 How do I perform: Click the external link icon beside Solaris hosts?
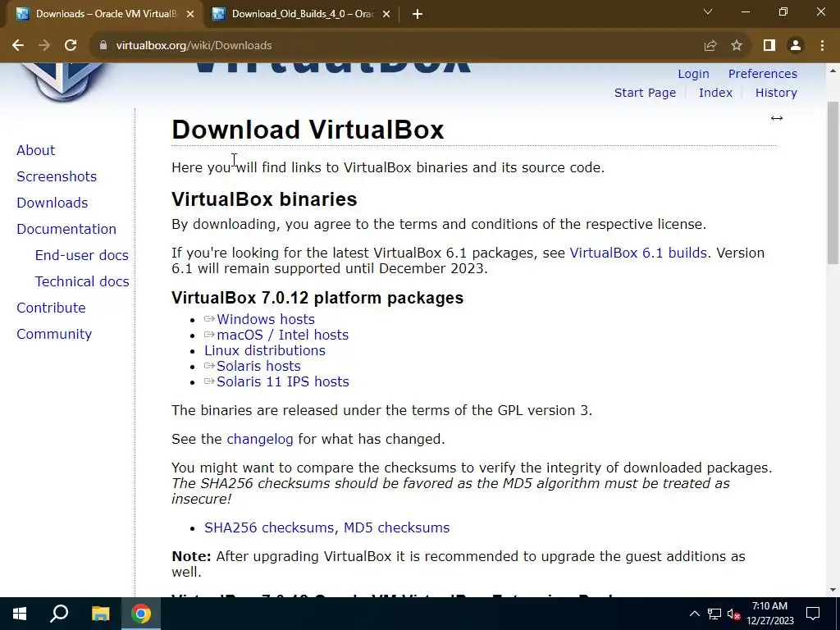pos(209,366)
